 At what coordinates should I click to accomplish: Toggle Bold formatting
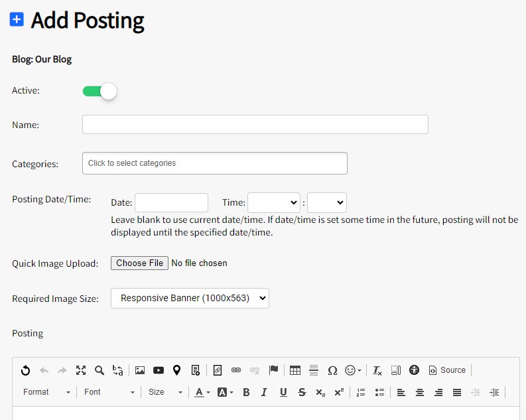246,392
